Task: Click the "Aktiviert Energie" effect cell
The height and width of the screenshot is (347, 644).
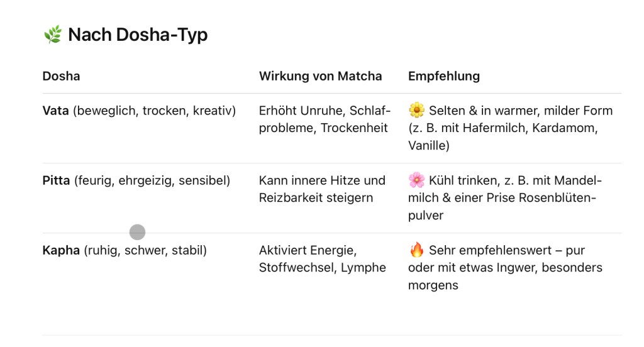Action: (x=322, y=259)
